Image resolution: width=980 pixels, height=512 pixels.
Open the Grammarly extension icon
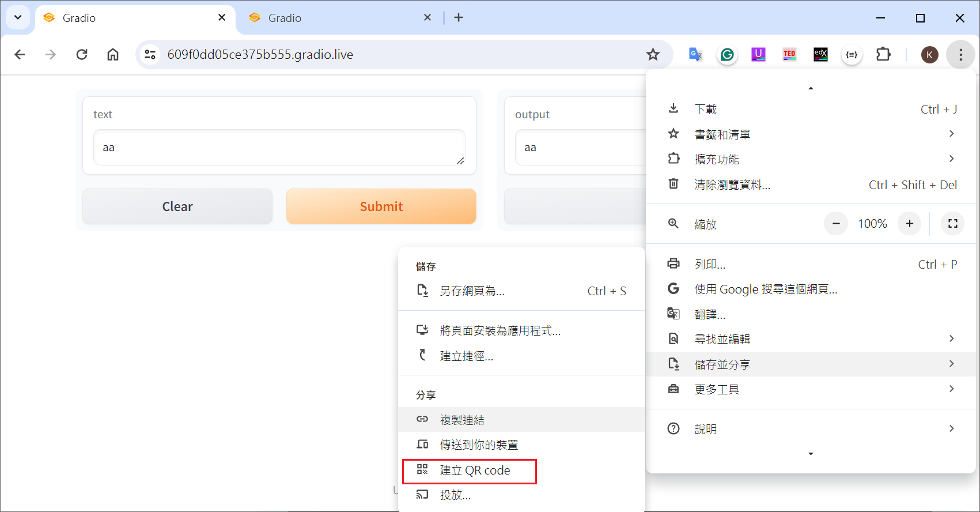point(727,55)
